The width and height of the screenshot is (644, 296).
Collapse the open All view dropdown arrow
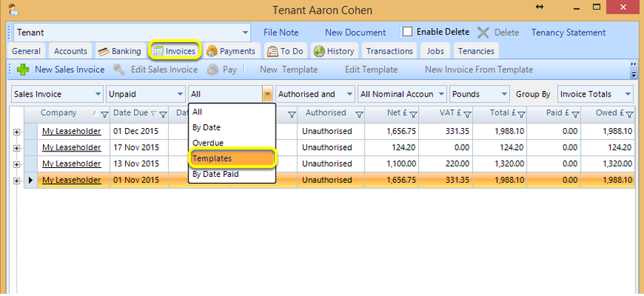click(267, 94)
